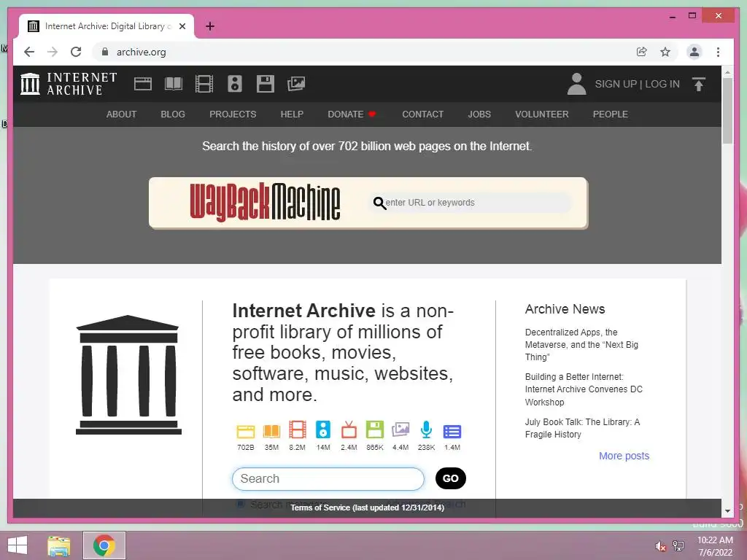Open the Texts book icon in top bar
This screenshot has width=747, height=560.
click(174, 84)
